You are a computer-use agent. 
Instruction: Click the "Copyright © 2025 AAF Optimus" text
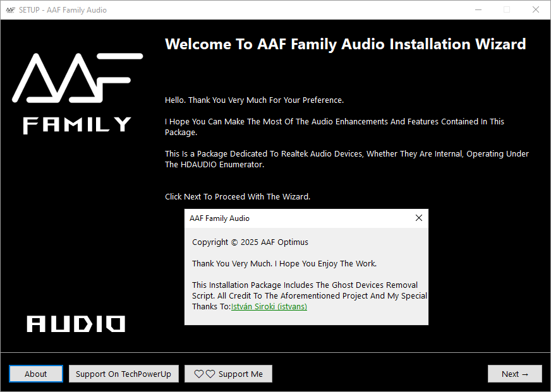(250, 242)
